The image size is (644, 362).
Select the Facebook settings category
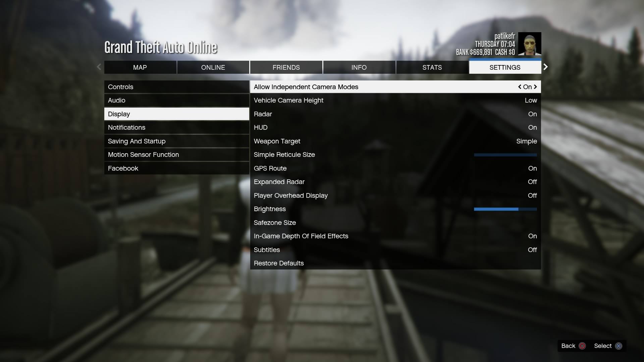coord(123,168)
